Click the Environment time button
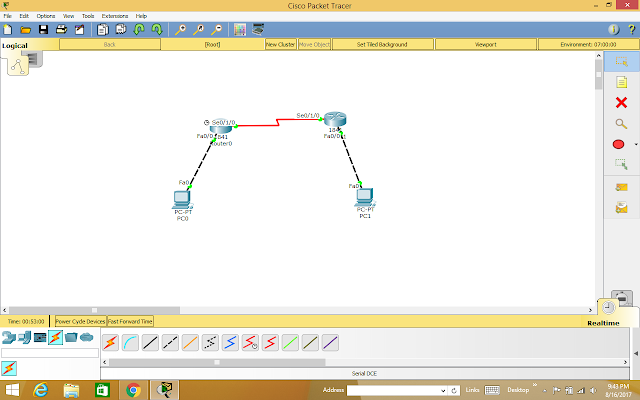This screenshot has width=640, height=400. click(589, 44)
